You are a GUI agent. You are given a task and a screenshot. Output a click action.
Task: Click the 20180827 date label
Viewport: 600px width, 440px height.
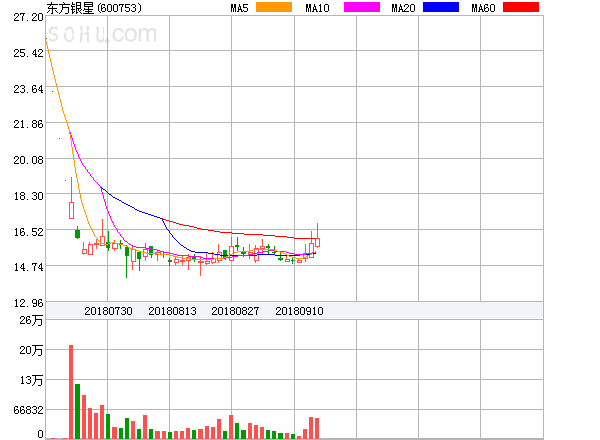click(x=235, y=311)
